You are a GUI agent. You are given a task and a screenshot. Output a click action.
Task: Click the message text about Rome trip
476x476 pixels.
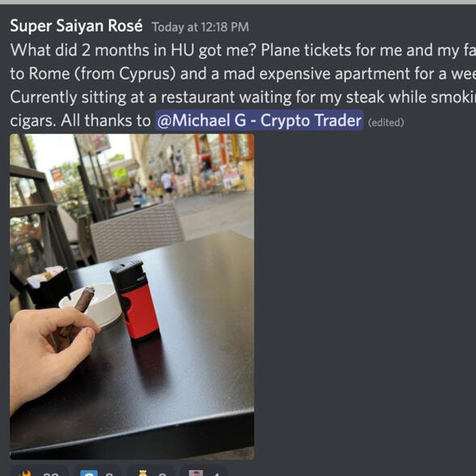[243, 85]
